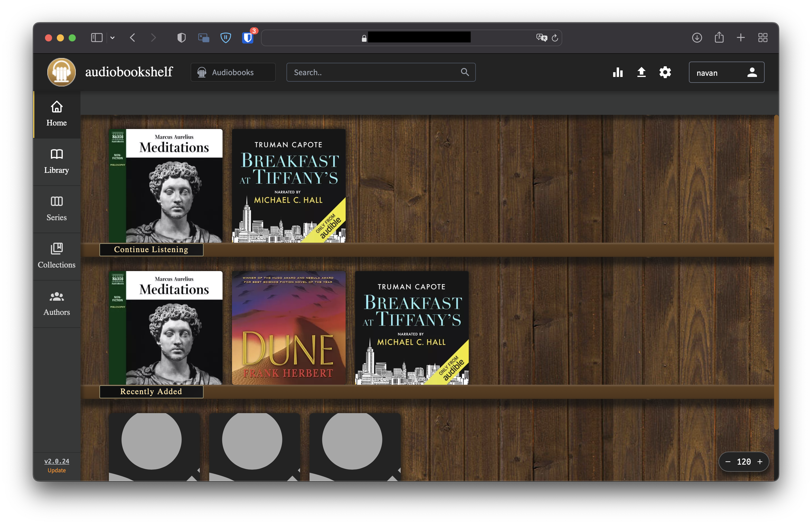Decrease cover size with minus button

[728, 462]
